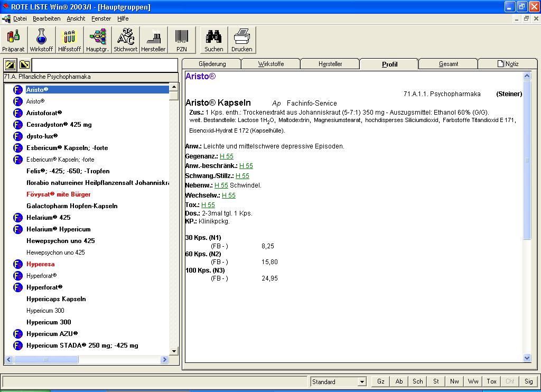Print using the Drucken icon
The width and height of the screenshot is (541, 392).
242,40
